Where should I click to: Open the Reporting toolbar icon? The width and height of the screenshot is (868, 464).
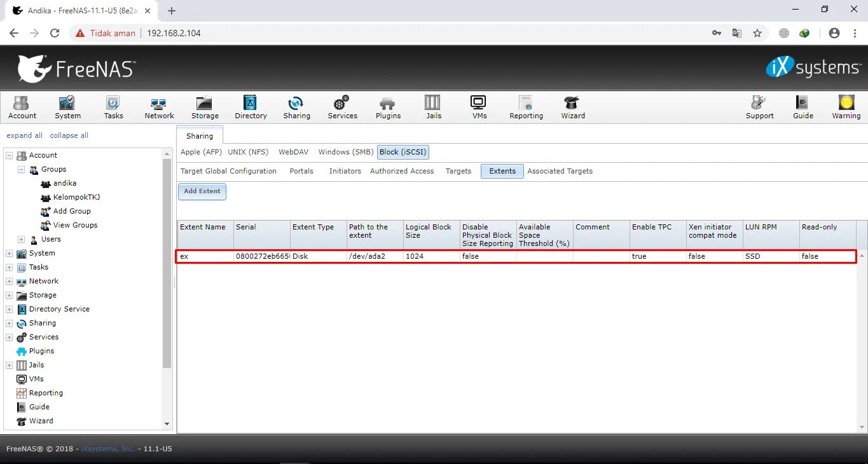click(x=526, y=107)
